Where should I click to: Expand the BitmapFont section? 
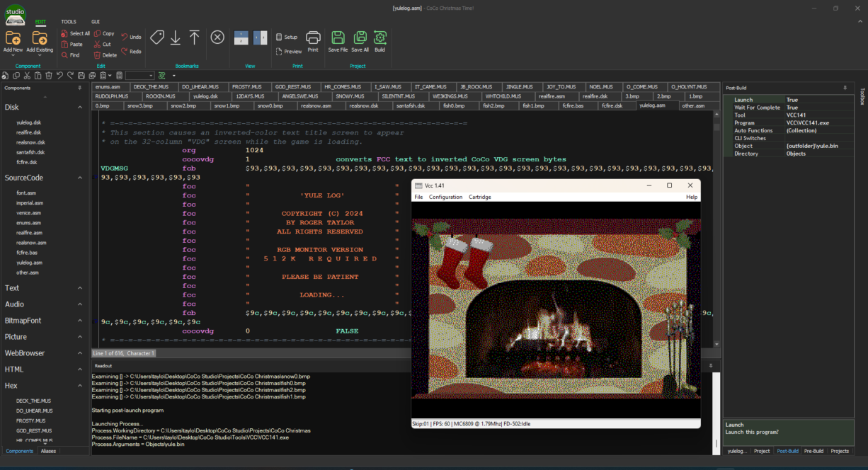pyautogui.click(x=79, y=321)
